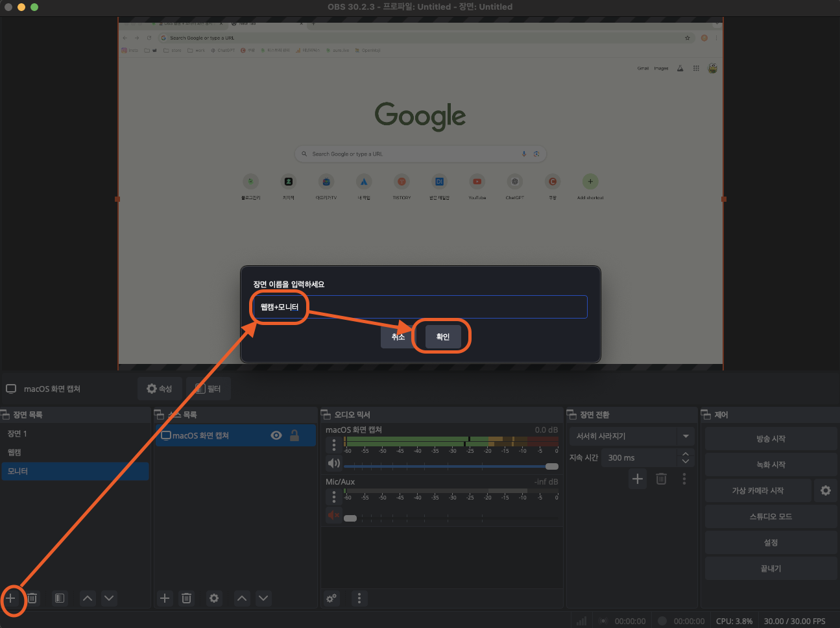Add a new scene with plus icon
Image resolution: width=840 pixels, height=628 pixels.
point(11,598)
